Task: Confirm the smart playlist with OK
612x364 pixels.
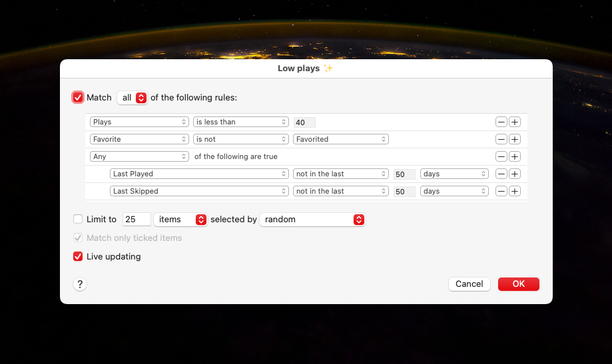Action: [x=518, y=284]
